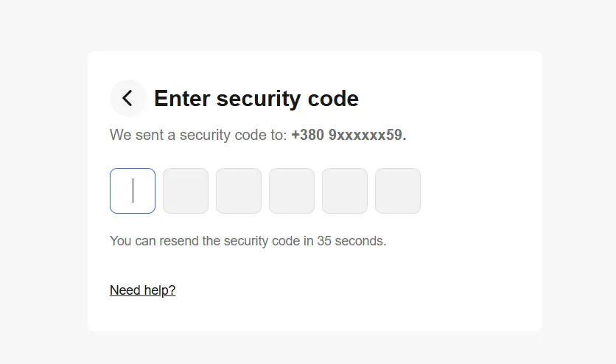Click the third security code digit box

[239, 191]
